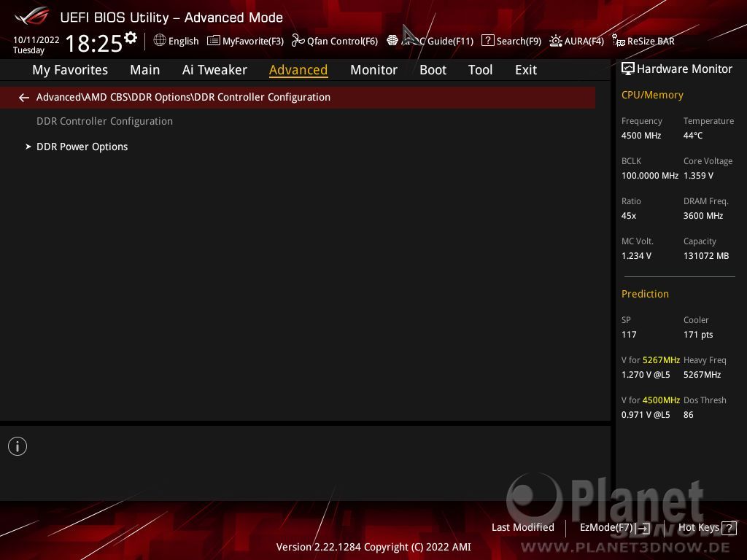Viewport: 747px width, 560px height.
Task: Click the SP value 117
Action: [x=629, y=334]
